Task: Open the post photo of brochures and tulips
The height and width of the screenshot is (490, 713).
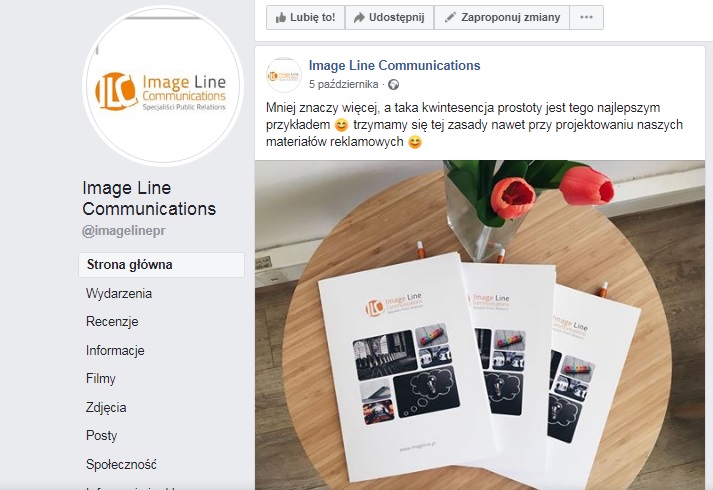Action: (x=480, y=325)
